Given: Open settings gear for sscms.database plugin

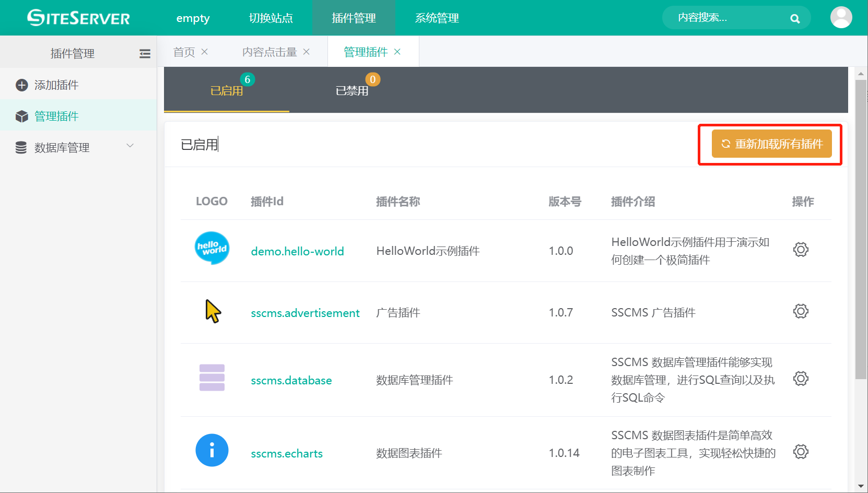Looking at the screenshot, I should point(800,379).
